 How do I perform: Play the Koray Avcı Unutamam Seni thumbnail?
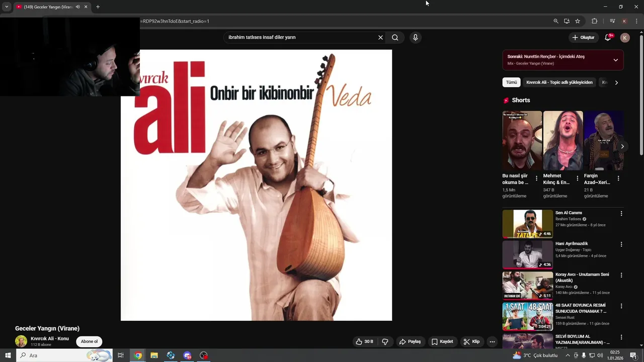[527, 286]
